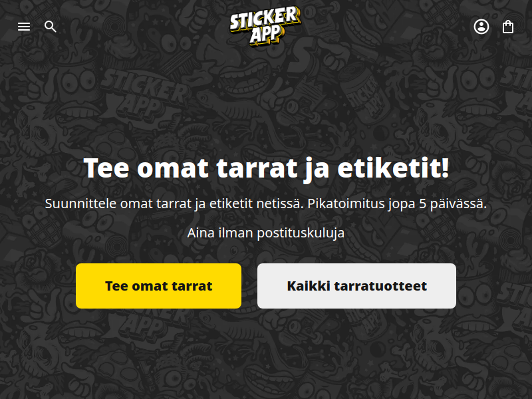
Task: Start a site search from the header
Action: pos(51,27)
